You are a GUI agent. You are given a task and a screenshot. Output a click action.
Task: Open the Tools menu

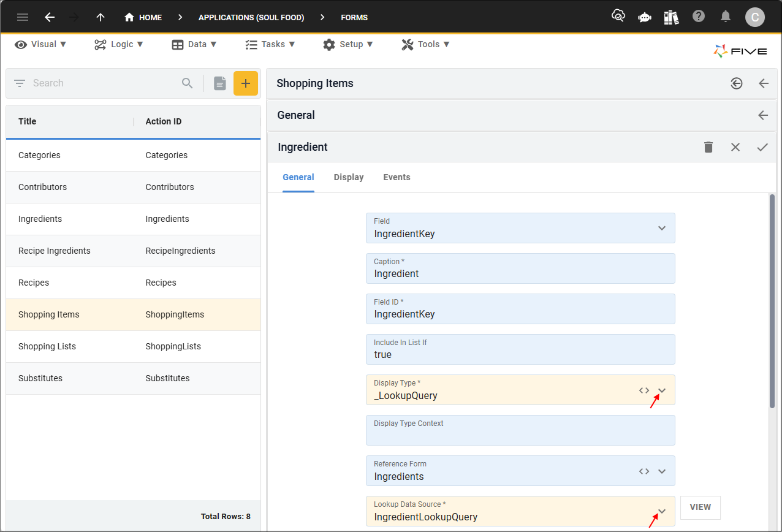pyautogui.click(x=426, y=44)
